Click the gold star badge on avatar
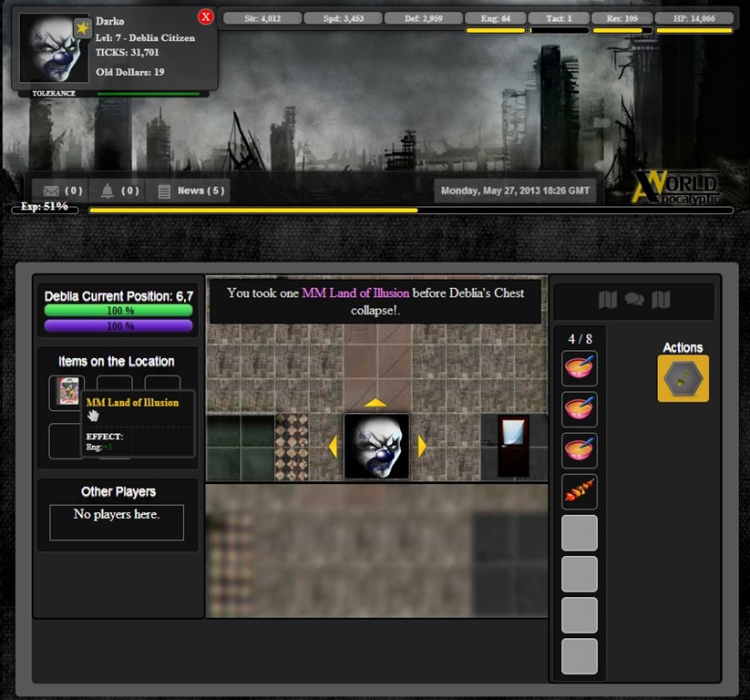Image resolution: width=750 pixels, height=700 pixels. (82, 28)
